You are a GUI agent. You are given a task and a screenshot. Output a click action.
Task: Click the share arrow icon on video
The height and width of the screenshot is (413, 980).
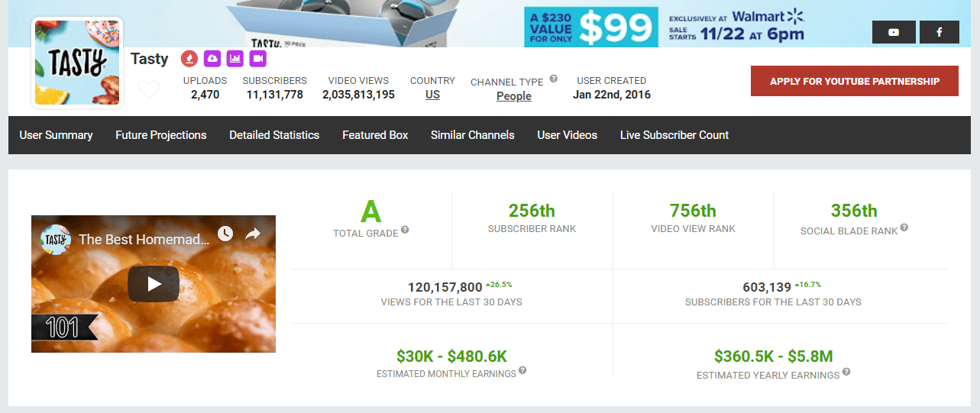coord(253,234)
